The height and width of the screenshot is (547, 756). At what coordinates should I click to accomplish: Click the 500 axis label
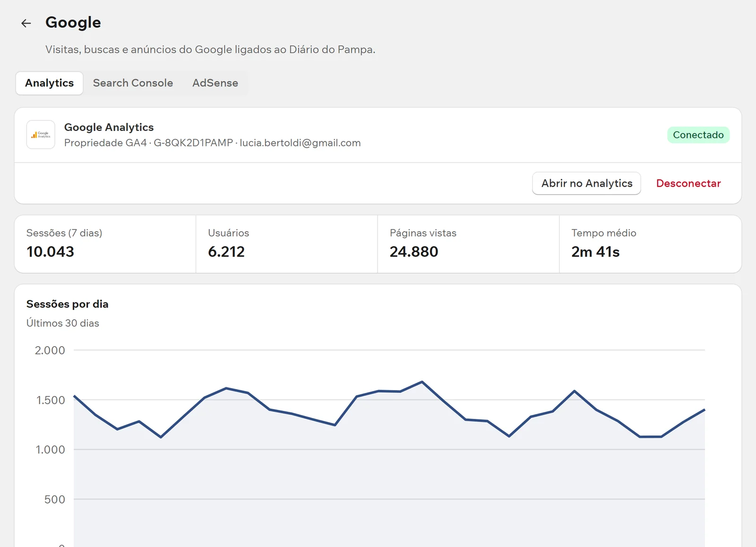pos(55,499)
